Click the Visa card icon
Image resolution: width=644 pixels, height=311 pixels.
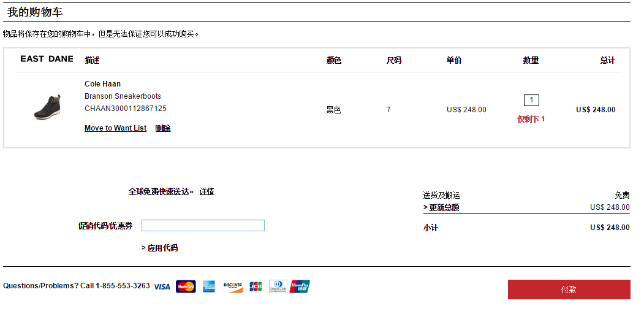[x=162, y=286]
